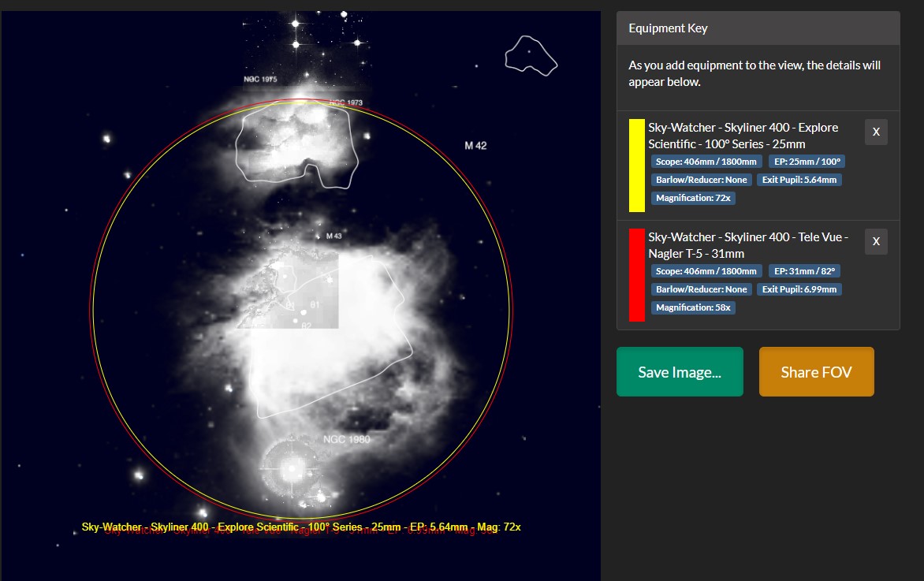Screen dimensions: 924x581
Task: Select the Magnification: 72x badge
Action: pos(693,198)
